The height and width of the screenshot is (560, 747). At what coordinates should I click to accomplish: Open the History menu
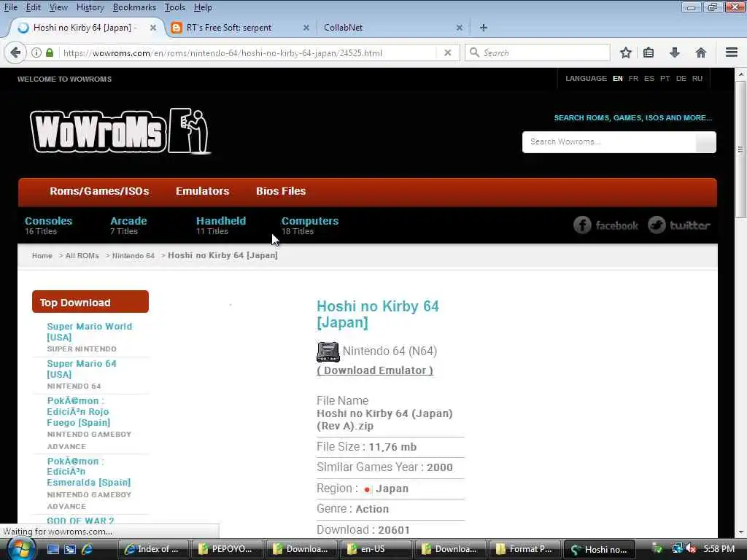[x=90, y=7]
